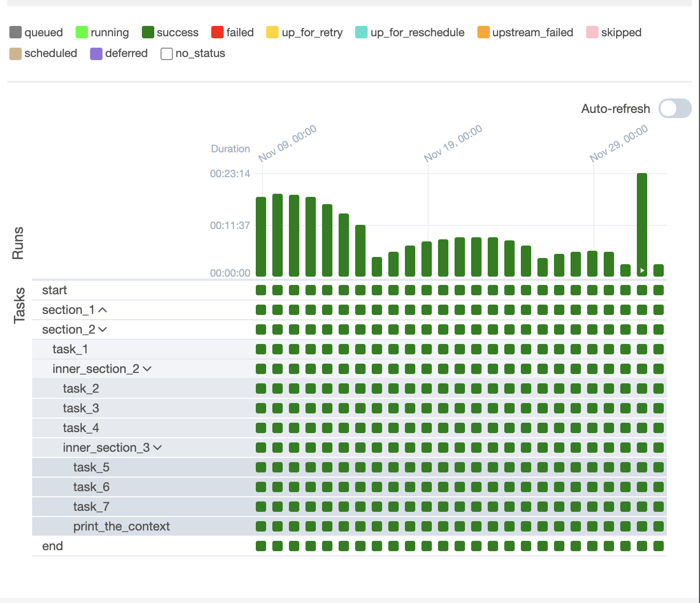The width and height of the screenshot is (700, 603).
Task: Click the failed status legend icon
Action: coord(217,32)
